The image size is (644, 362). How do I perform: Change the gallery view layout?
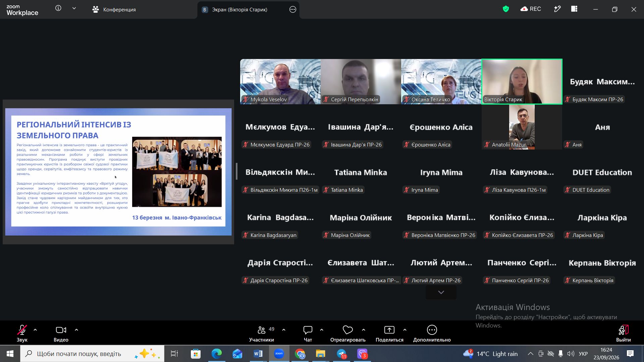[574, 9]
